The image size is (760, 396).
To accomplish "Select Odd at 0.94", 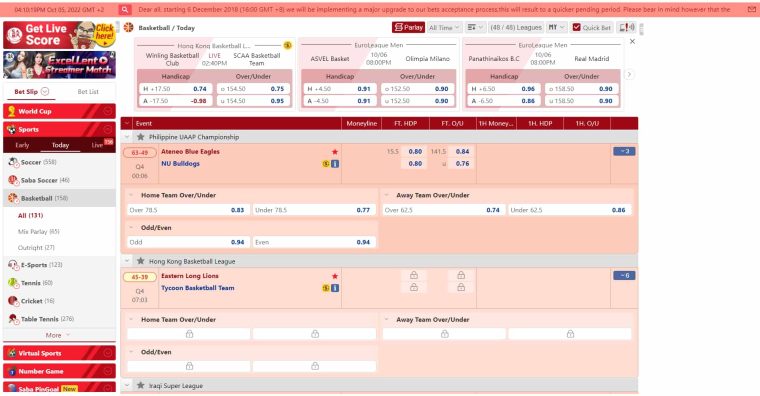I will (x=188, y=242).
